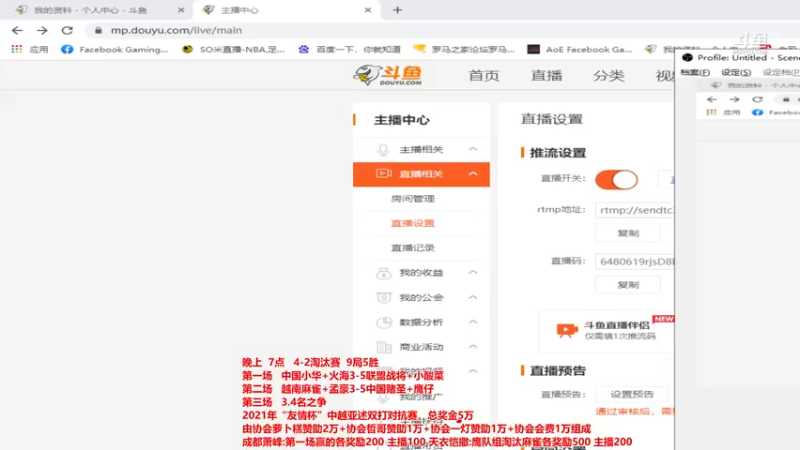
Task: Click the browser back arrow
Action: click(17, 31)
